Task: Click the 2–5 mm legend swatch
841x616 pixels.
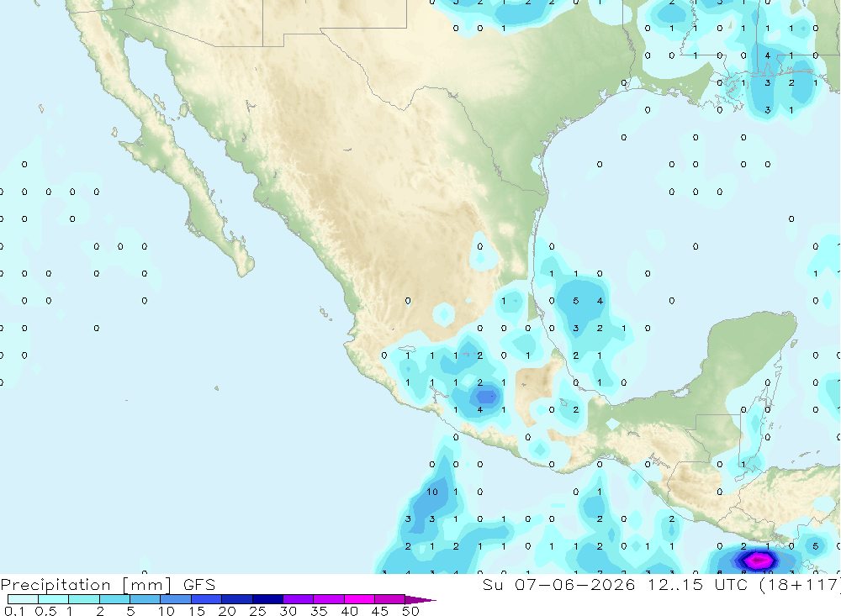Action: pos(114,599)
